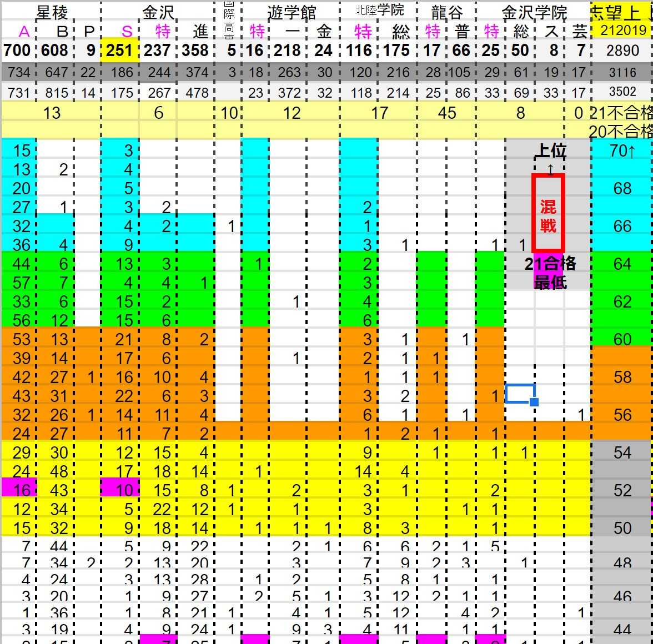Select the yellow highlighted cell containing 251
653x644 pixels.
click(120, 51)
